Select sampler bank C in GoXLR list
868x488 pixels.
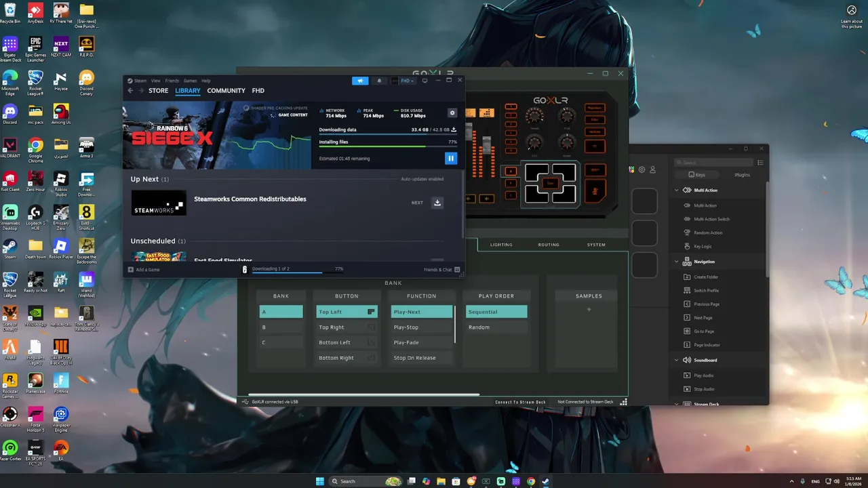coord(281,342)
